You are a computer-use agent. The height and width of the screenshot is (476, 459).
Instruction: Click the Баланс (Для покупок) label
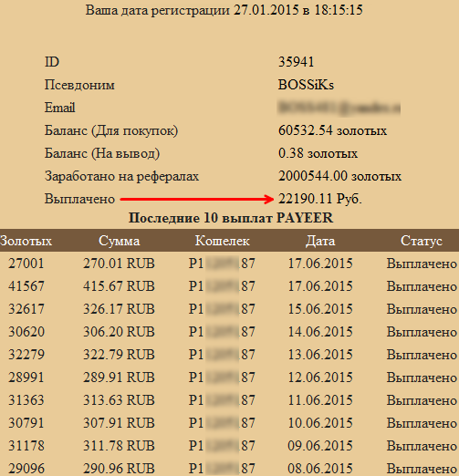pos(111,130)
